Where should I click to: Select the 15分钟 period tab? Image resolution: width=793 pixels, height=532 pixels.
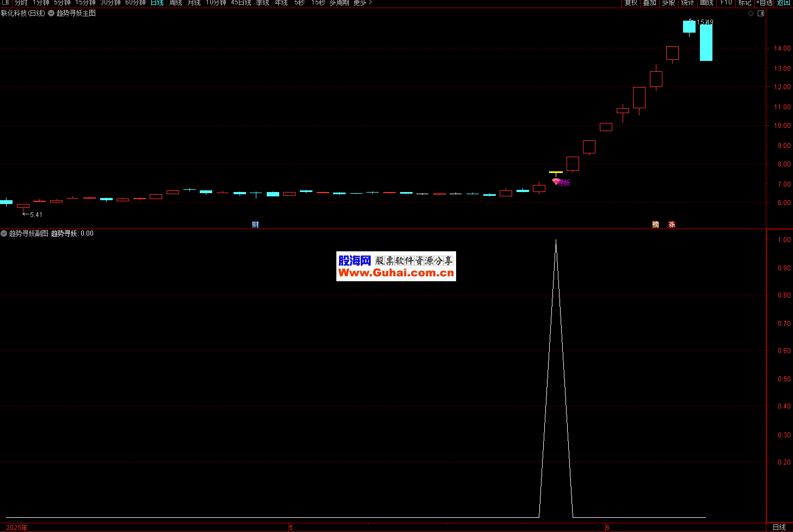pyautogui.click(x=85, y=3)
